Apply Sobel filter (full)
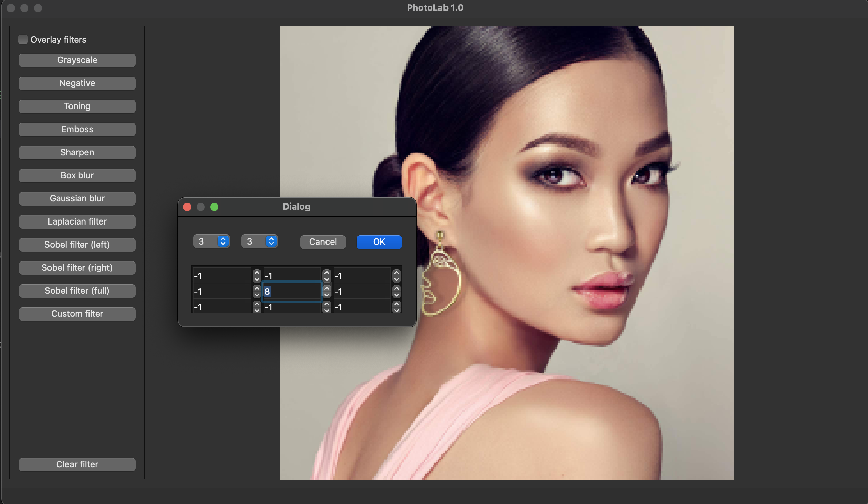This screenshot has width=868, height=504. click(77, 291)
